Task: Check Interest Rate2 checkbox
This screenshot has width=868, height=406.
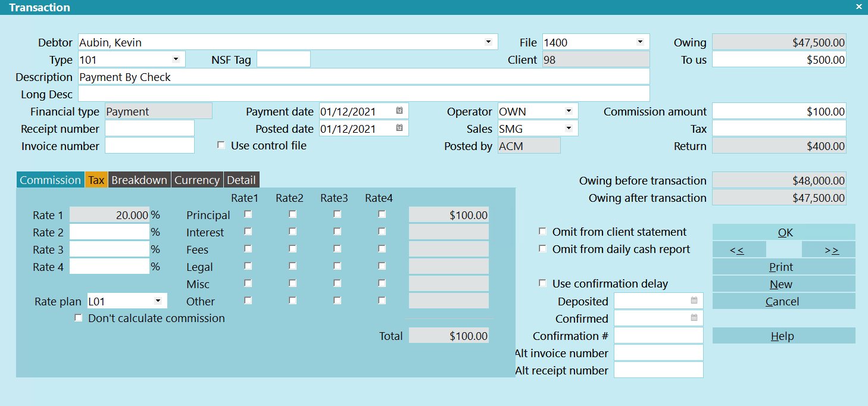Action: coord(293,232)
